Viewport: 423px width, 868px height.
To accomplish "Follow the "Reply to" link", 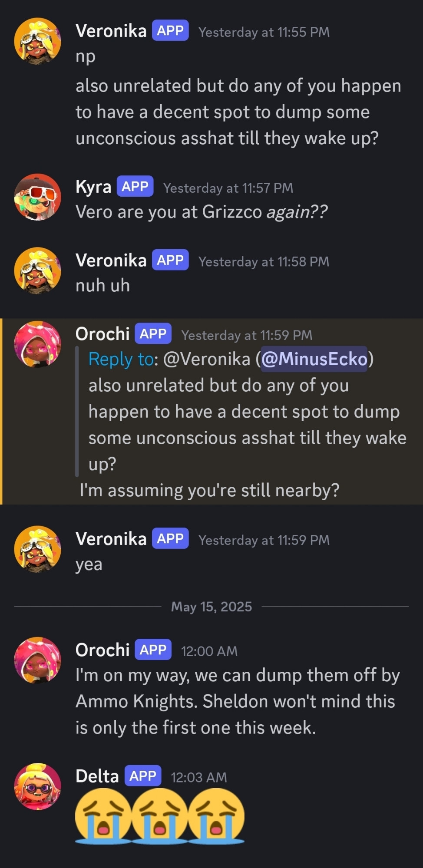I will (x=121, y=359).
